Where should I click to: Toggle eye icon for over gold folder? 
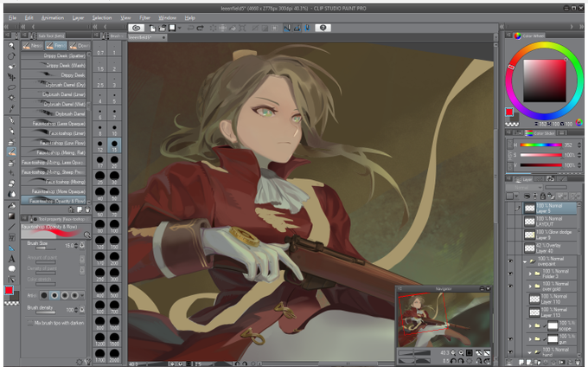point(510,287)
